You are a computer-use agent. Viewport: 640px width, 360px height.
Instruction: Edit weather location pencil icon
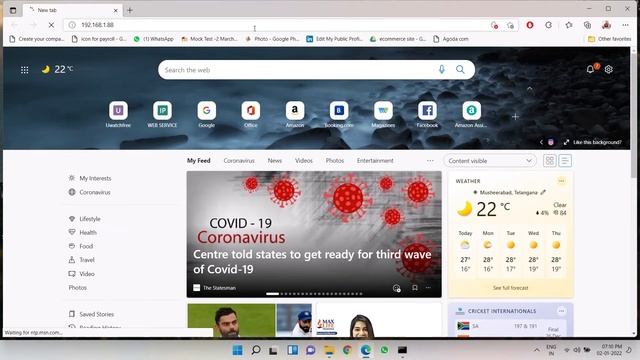click(543, 192)
